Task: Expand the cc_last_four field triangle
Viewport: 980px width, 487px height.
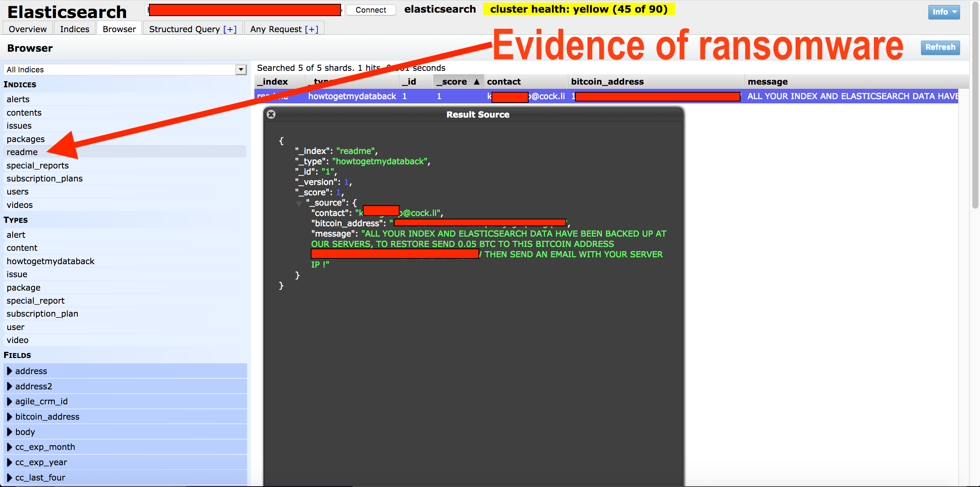Action: pos(10,477)
